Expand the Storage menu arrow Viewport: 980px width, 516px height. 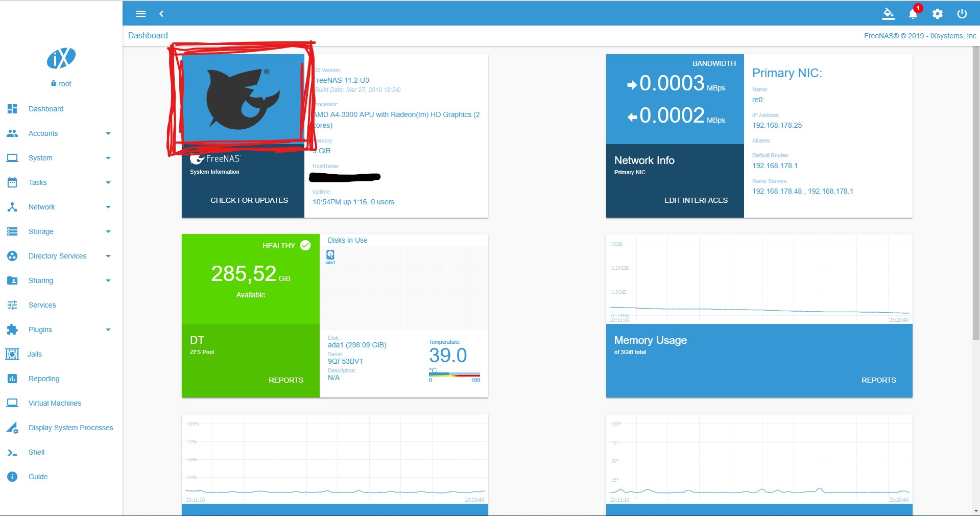pyautogui.click(x=108, y=231)
